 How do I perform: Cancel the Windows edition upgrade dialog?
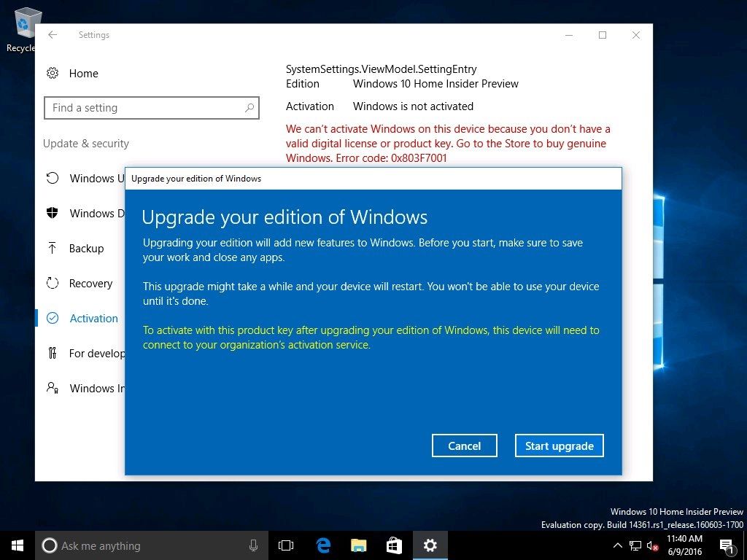pos(464,446)
